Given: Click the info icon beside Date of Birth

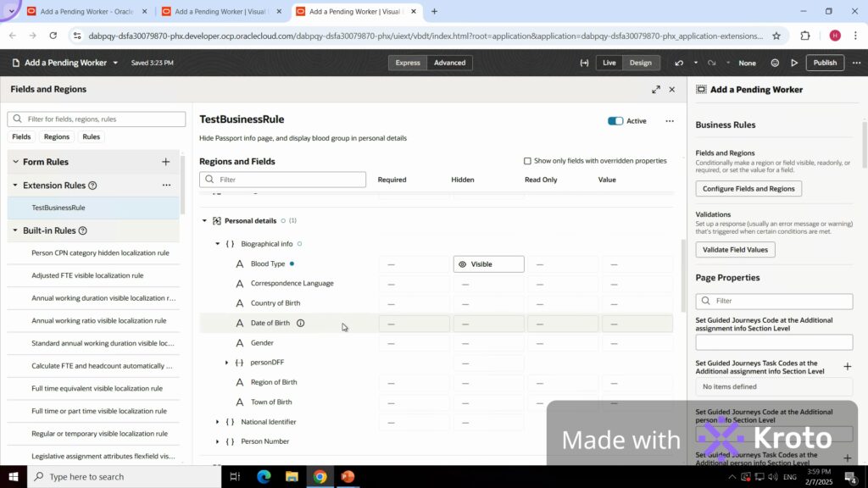Looking at the screenshot, I should click(x=300, y=323).
